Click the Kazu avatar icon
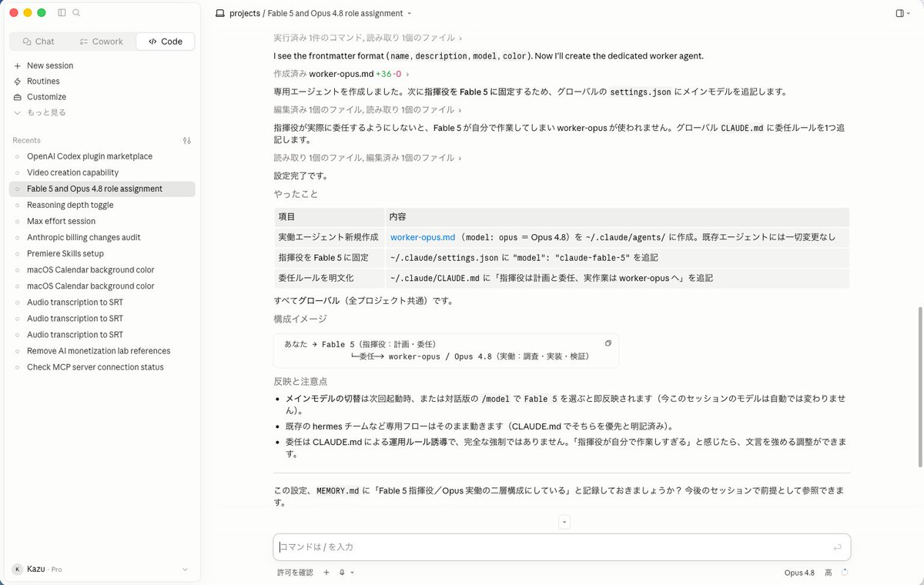Screen dimensions: 924x585 pos(18,569)
